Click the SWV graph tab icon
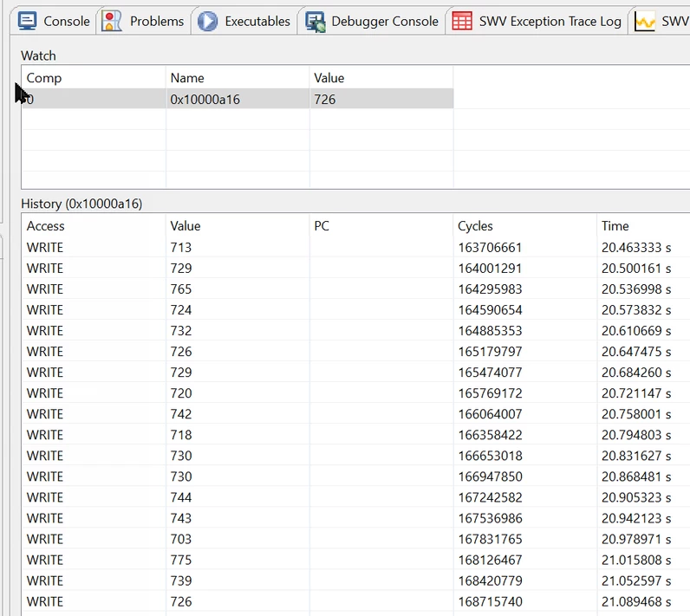Viewport: 690px width, 616px height. (645, 21)
